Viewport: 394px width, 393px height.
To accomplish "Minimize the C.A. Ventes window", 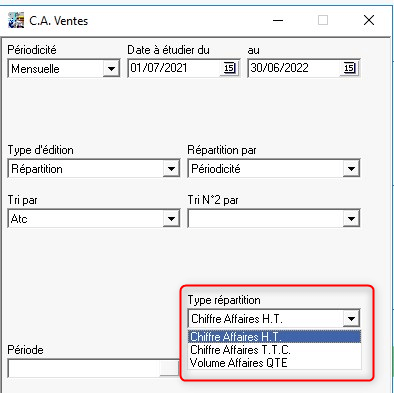I will point(278,21).
